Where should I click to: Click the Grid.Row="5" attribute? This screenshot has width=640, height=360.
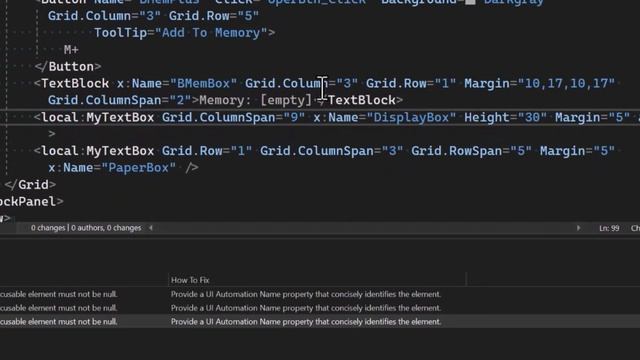214,16
